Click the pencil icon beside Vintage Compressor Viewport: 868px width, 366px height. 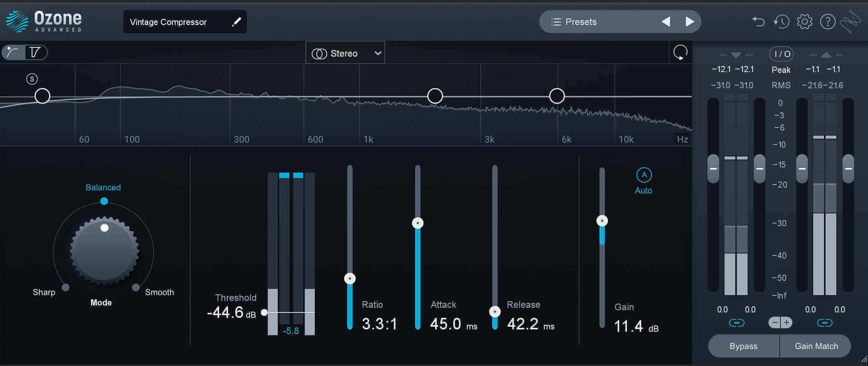click(236, 22)
